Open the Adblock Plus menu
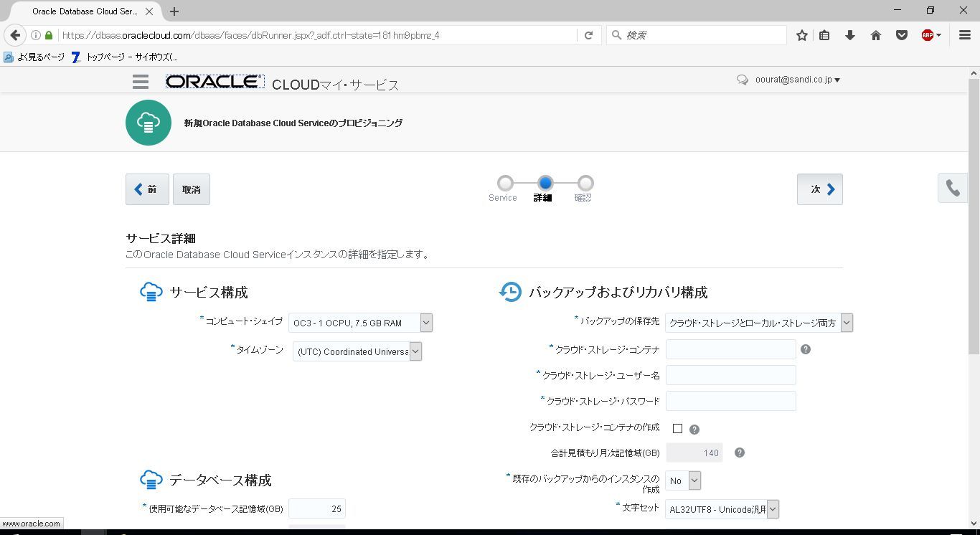Image resolution: width=980 pixels, height=535 pixels. coord(931,35)
